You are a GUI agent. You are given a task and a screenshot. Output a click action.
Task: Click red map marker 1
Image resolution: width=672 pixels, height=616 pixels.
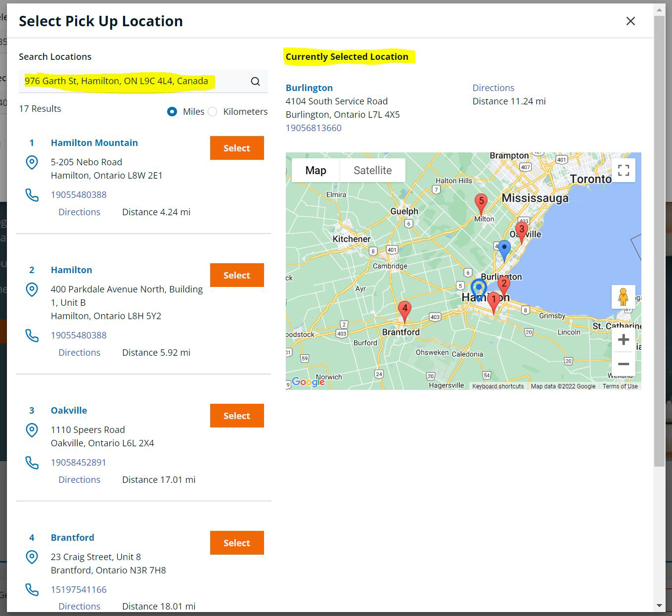[x=493, y=303]
